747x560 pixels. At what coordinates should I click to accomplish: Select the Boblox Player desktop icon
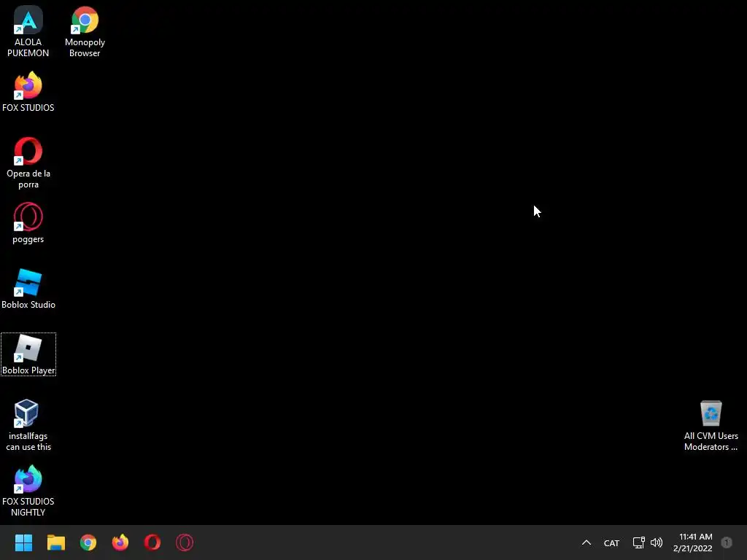28,354
